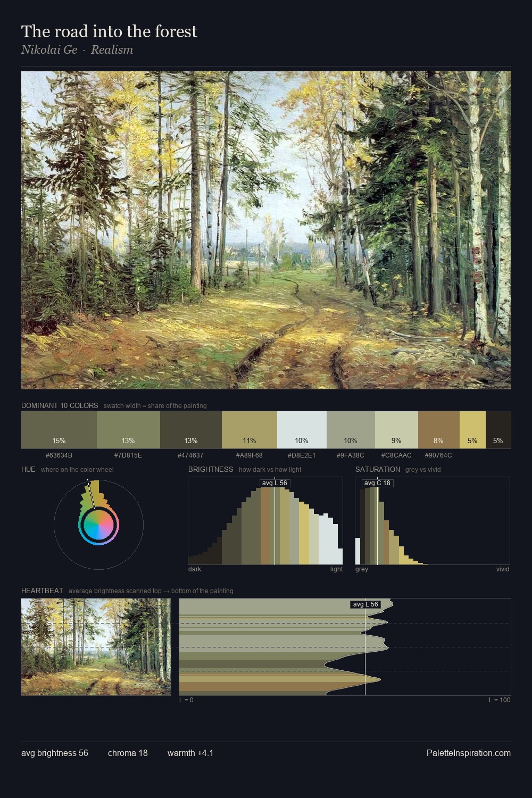
Task: Pick the dark 13% swatch above #474637
Action: (x=191, y=429)
